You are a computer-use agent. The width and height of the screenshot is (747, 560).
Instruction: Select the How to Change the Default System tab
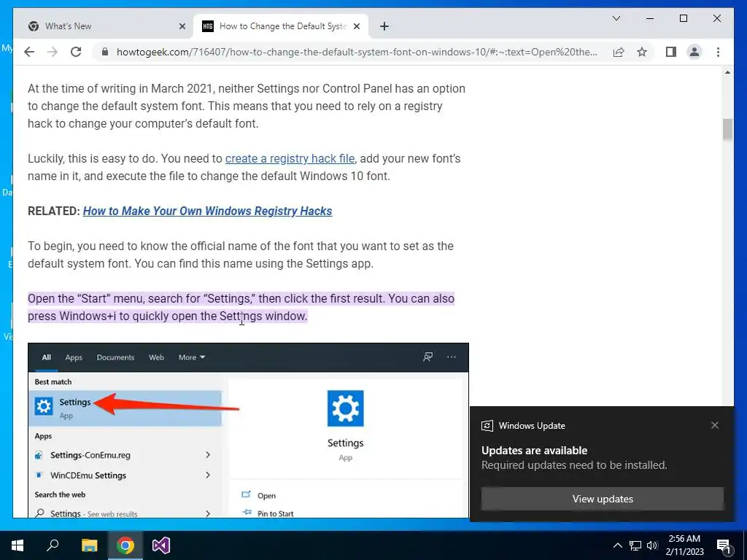281,26
